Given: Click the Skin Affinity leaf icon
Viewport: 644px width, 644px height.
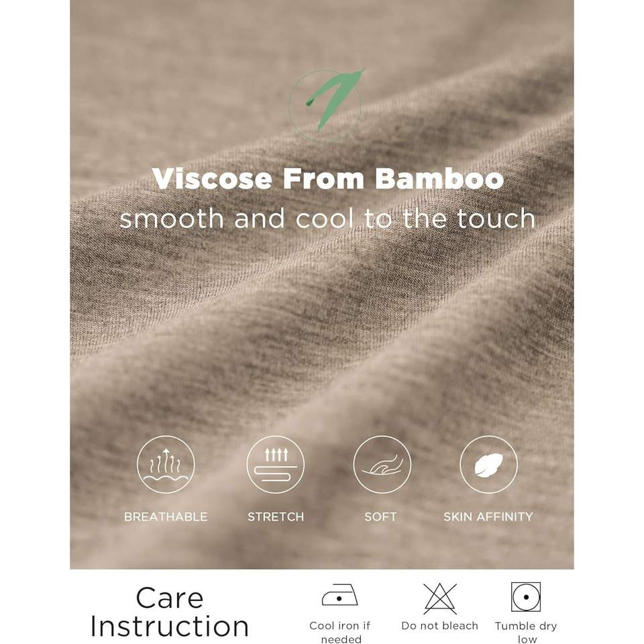Looking at the screenshot, I should (x=488, y=464).
